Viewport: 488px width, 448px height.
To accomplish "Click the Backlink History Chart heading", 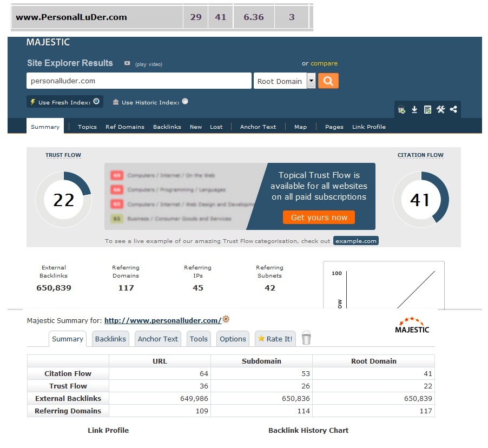I will pyautogui.click(x=308, y=430).
